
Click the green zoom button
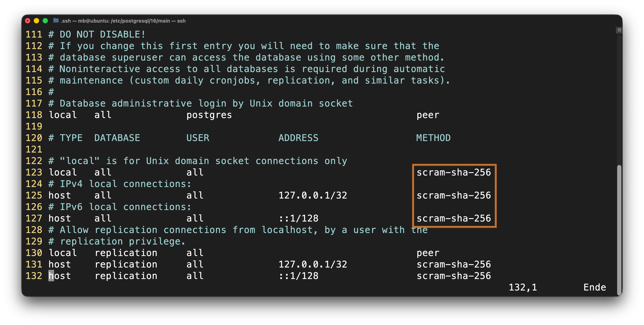[x=45, y=21]
